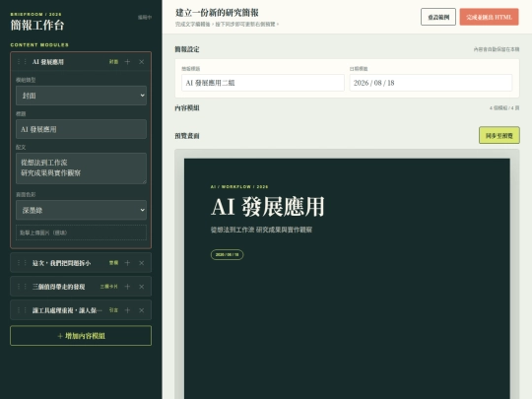Click the large AI 發展應用 title in the preview slide
Screen dimensions: 532x399
tap(268, 207)
